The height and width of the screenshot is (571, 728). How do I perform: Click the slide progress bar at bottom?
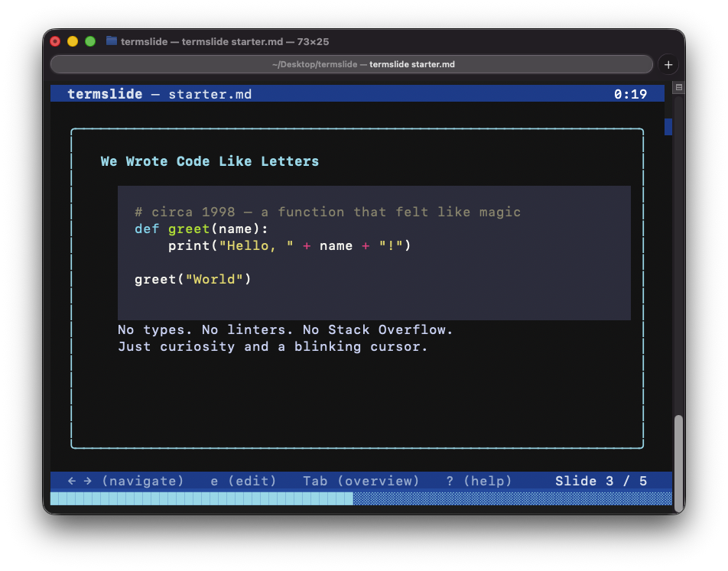[x=361, y=498]
